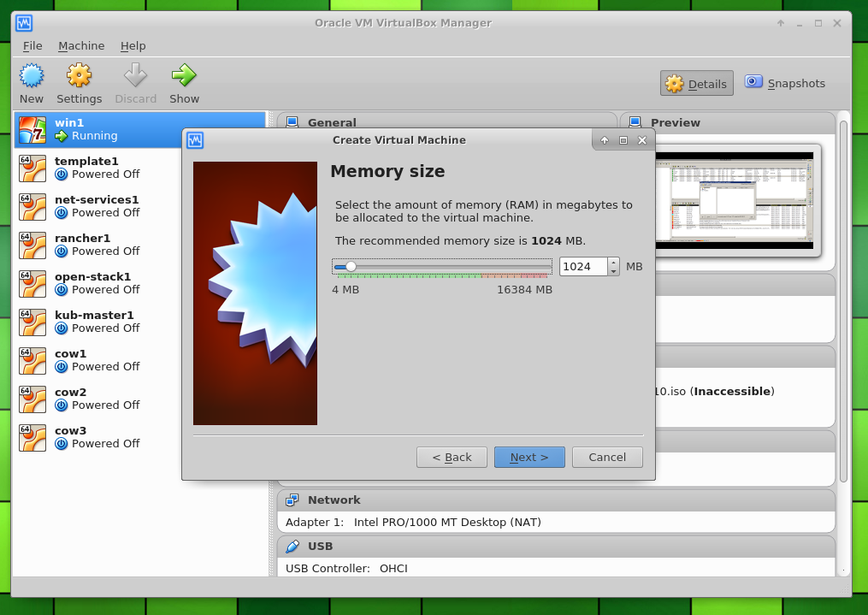Cancel the Create Virtual Machine wizard
Image resolution: width=868 pixels, height=615 pixels.
click(x=607, y=458)
